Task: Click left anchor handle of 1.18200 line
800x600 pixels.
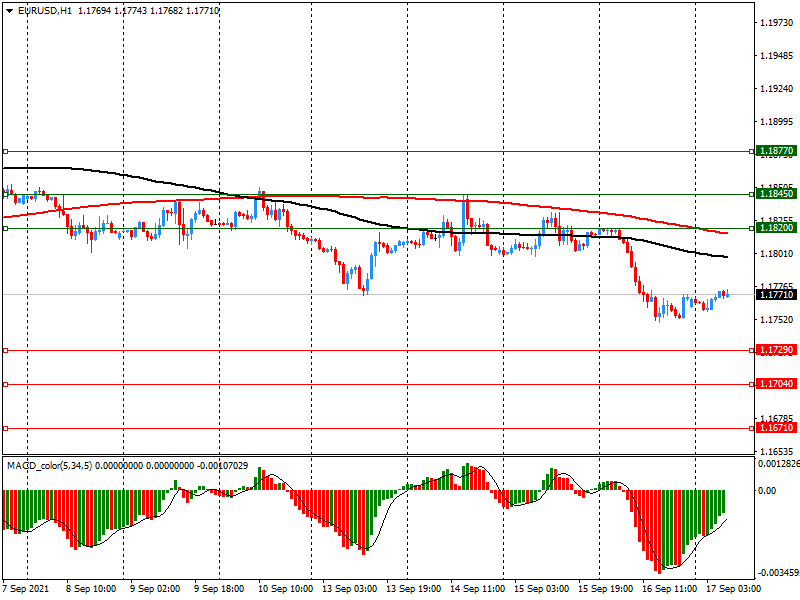Action: pos(6,229)
